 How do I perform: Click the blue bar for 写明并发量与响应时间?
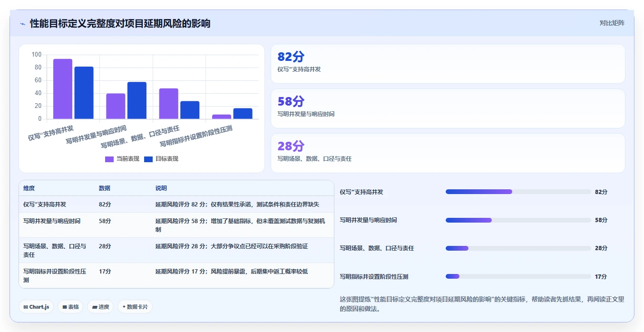[137, 100]
